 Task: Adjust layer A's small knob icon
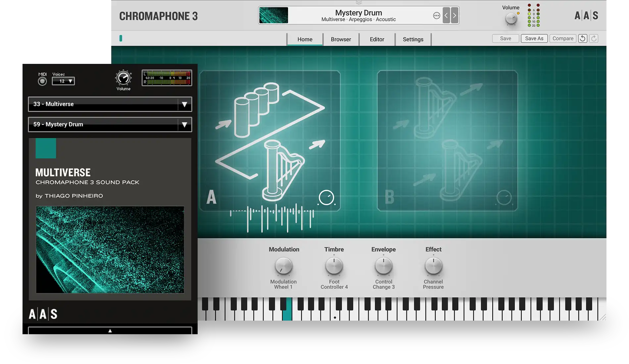pos(326,197)
